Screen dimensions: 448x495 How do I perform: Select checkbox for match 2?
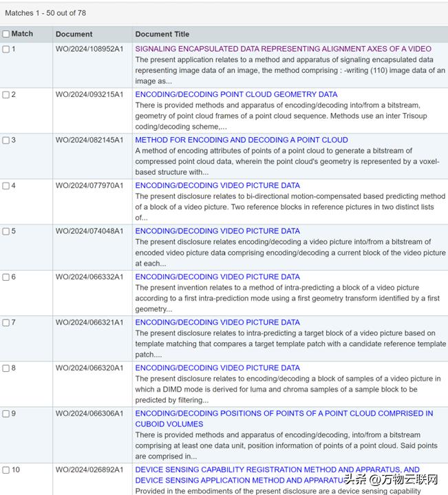(6, 95)
